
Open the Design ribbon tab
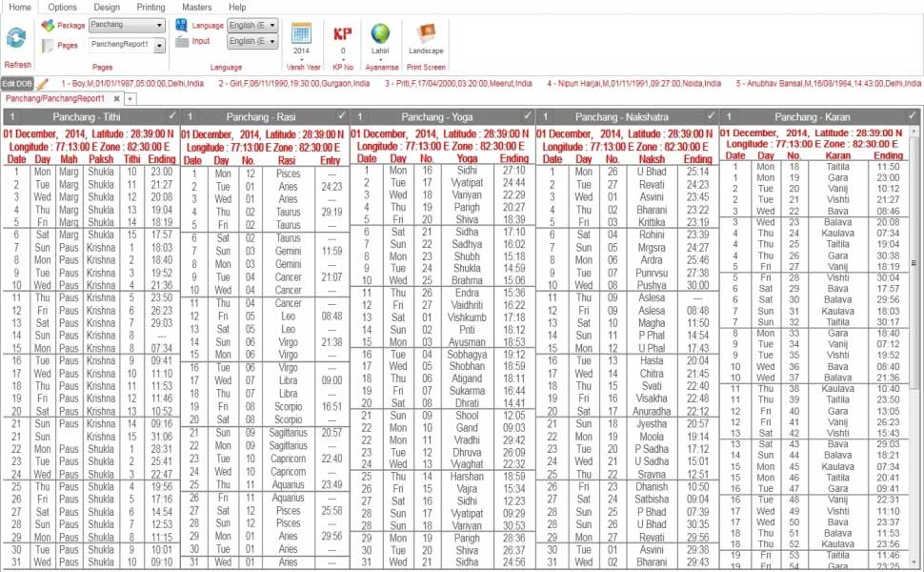pyautogui.click(x=107, y=7)
